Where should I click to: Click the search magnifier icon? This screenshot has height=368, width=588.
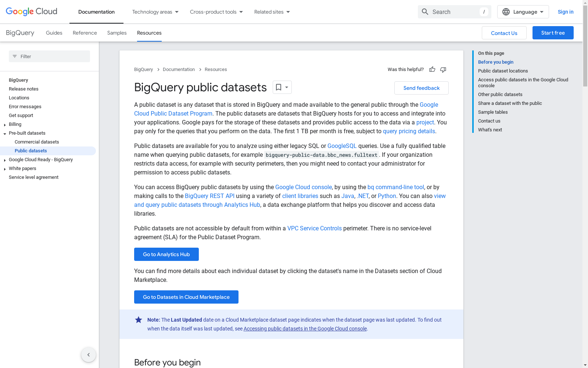pyautogui.click(x=425, y=12)
